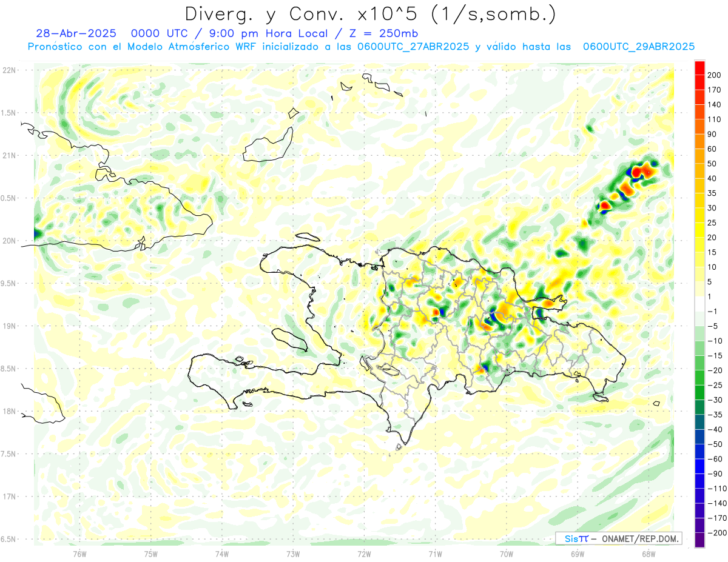728x562 pixels.
Task: Click the color bar value '-15'
Action: [715, 356]
